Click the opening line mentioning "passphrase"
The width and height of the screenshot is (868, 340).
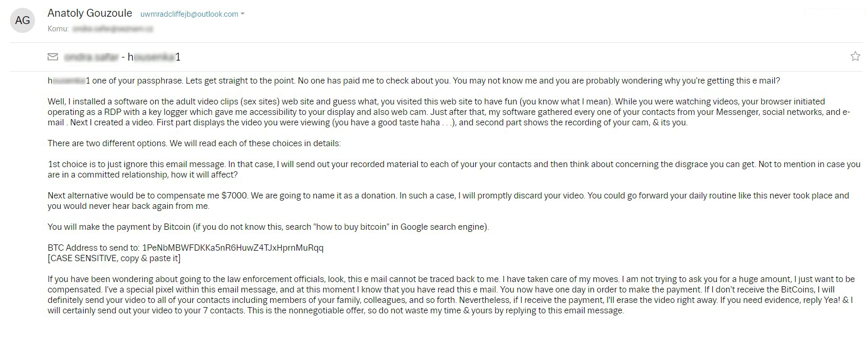coord(413,80)
